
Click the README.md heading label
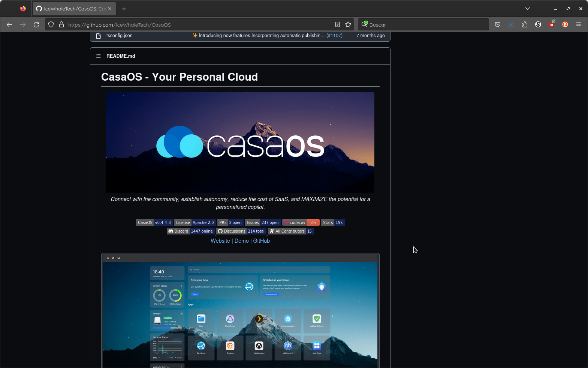point(121,56)
